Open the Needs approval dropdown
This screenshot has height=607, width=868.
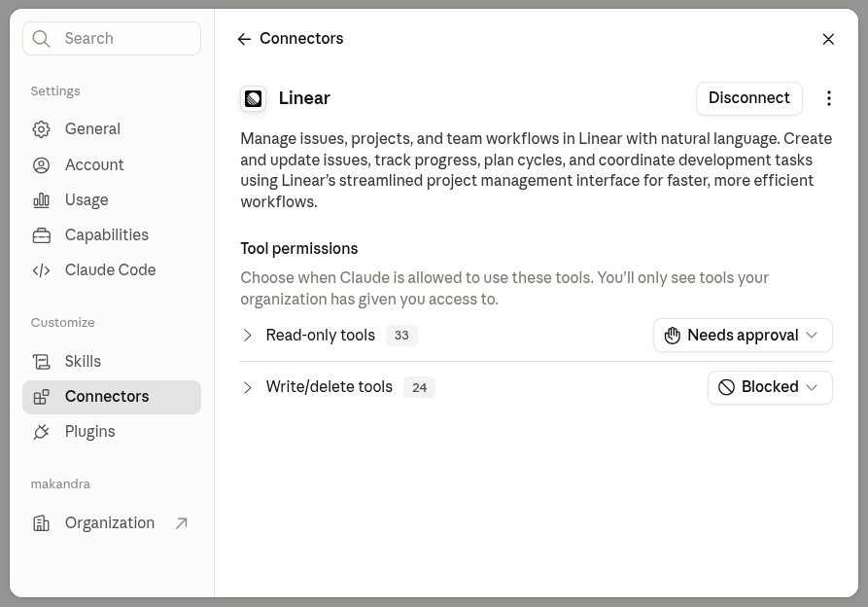pyautogui.click(x=743, y=335)
